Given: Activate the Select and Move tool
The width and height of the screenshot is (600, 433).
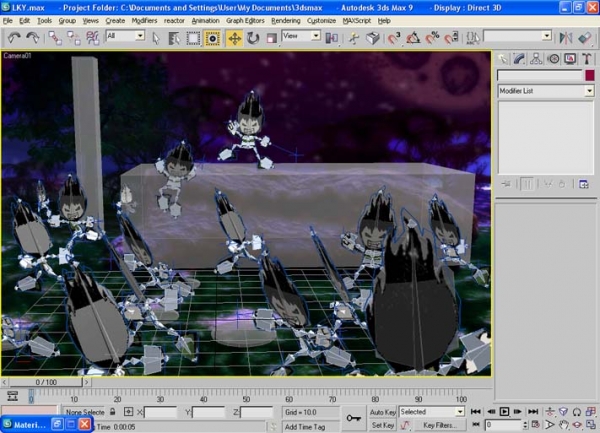Looking at the screenshot, I should (x=234, y=38).
